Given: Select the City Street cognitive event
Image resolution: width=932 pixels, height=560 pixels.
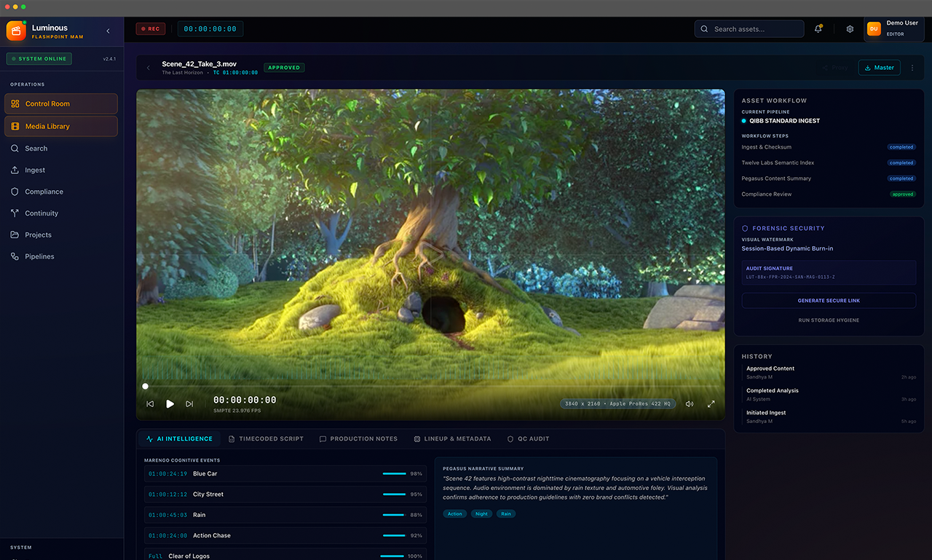Looking at the screenshot, I should [x=285, y=494].
